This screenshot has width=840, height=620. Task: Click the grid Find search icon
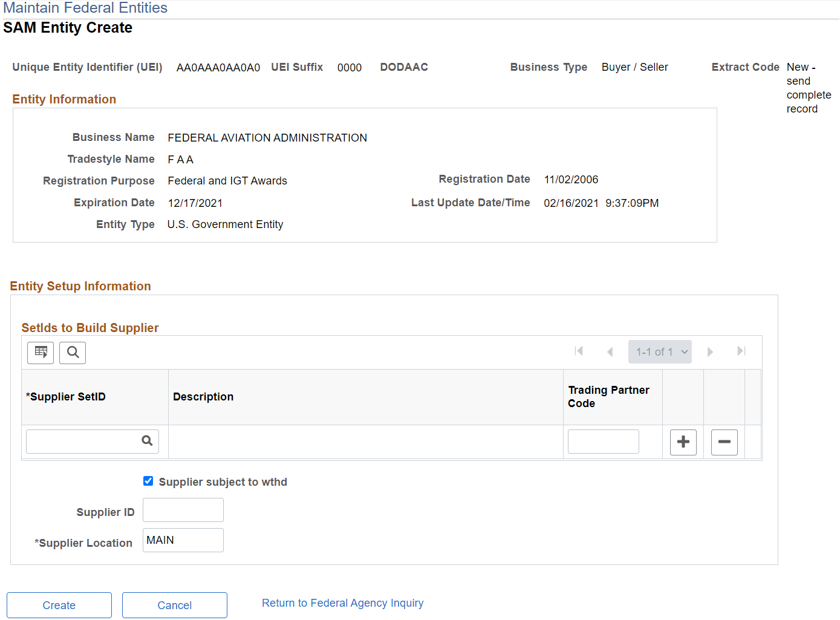[73, 353]
